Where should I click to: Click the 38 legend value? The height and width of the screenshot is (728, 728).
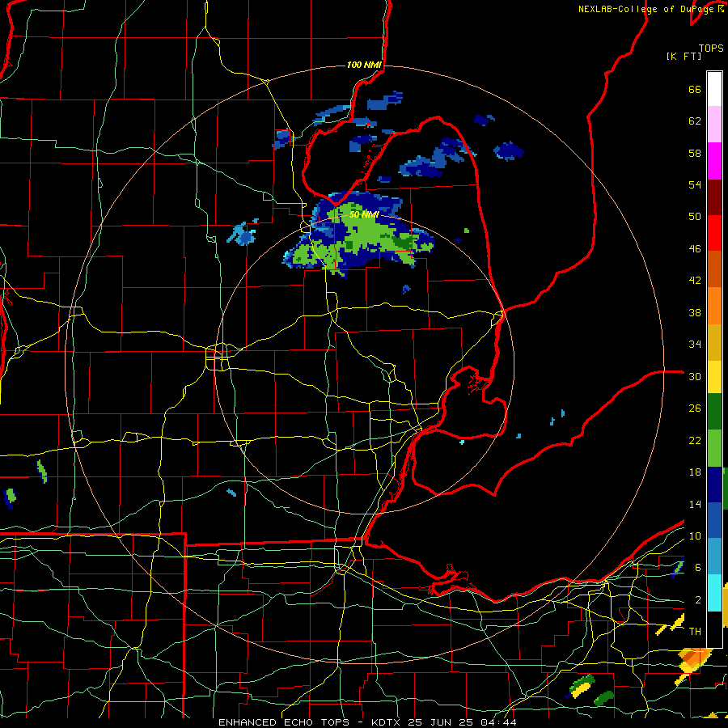tap(695, 312)
